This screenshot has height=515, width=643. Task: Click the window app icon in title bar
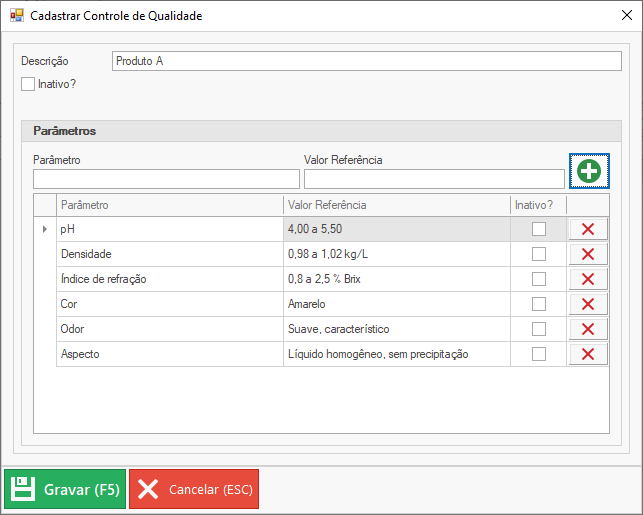16,16
